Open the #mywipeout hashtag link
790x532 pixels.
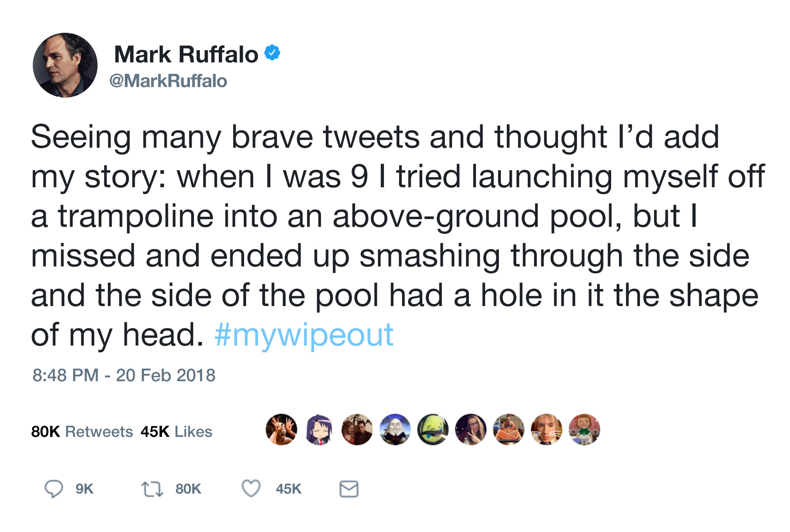(304, 335)
